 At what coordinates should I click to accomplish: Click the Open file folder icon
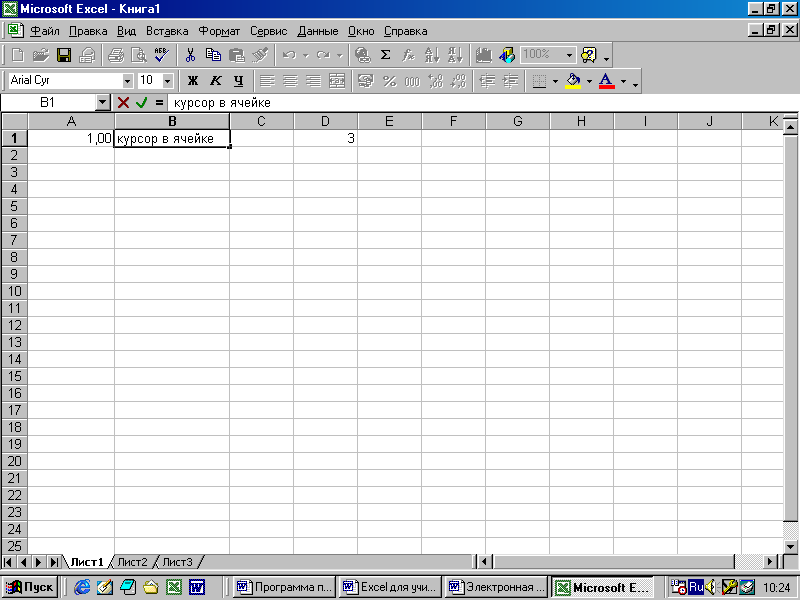click(41, 55)
